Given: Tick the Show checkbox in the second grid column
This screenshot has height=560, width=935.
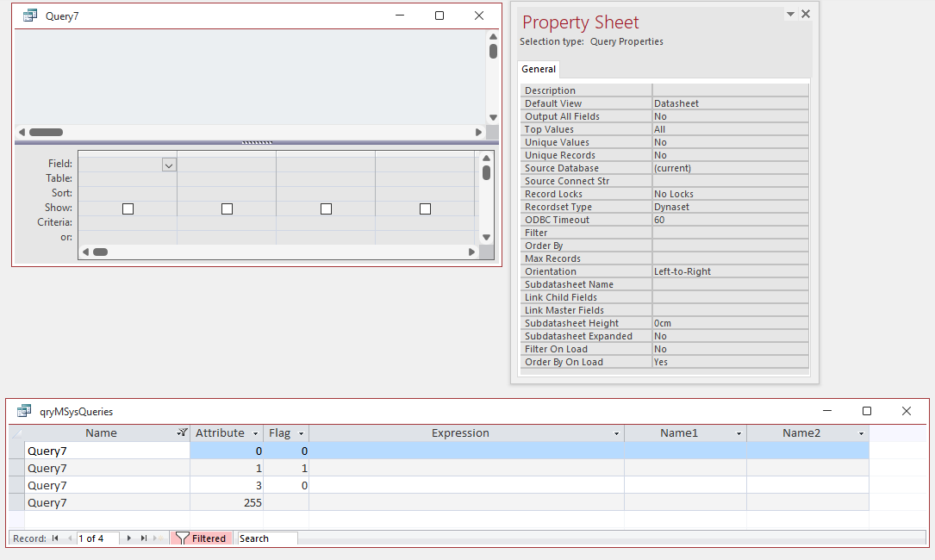Looking at the screenshot, I should point(227,208).
